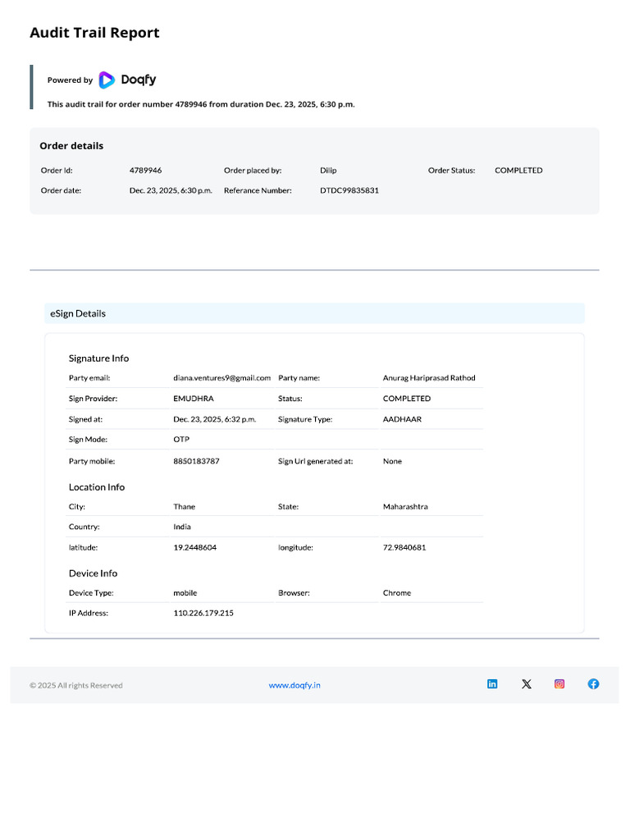
Task: Select longitude value 72.9840681
Action: (x=404, y=547)
